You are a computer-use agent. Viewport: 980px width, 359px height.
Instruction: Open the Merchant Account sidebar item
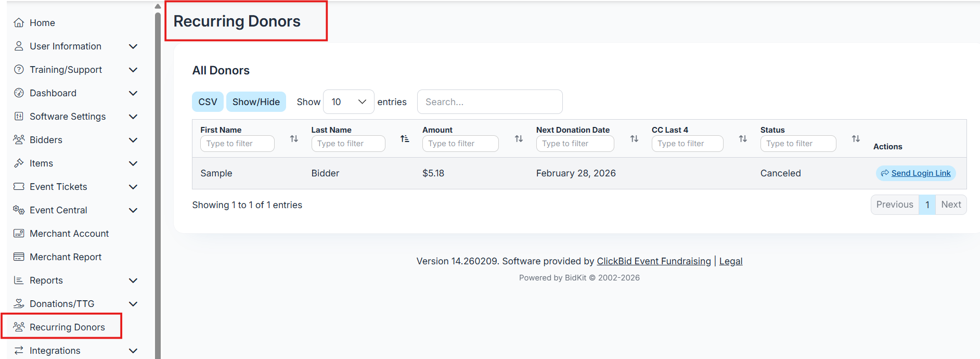pyautogui.click(x=69, y=234)
